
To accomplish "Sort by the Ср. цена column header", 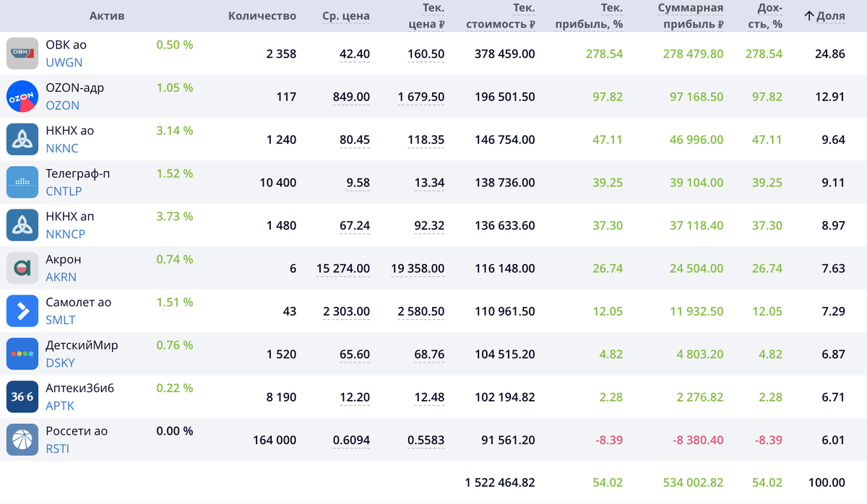I will 346,16.
